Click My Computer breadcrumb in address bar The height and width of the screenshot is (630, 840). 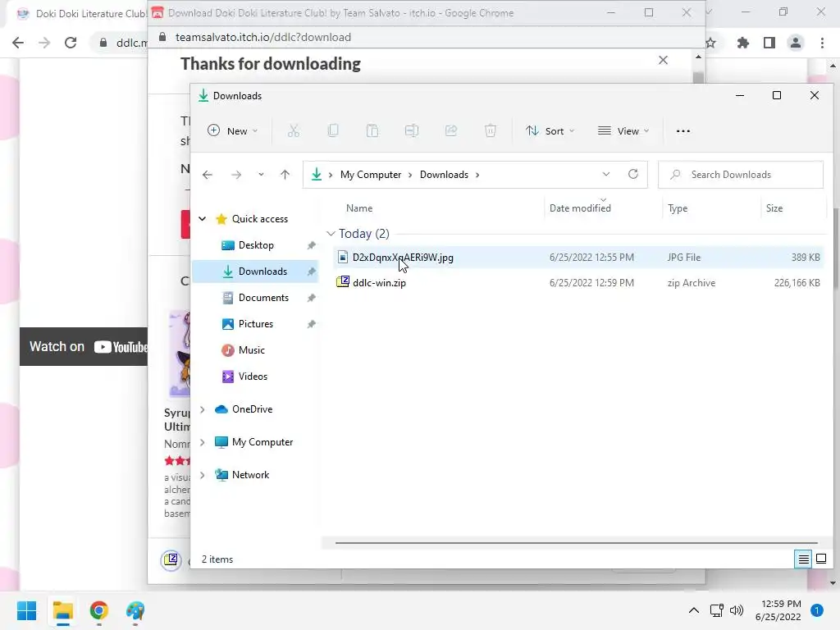(x=371, y=175)
